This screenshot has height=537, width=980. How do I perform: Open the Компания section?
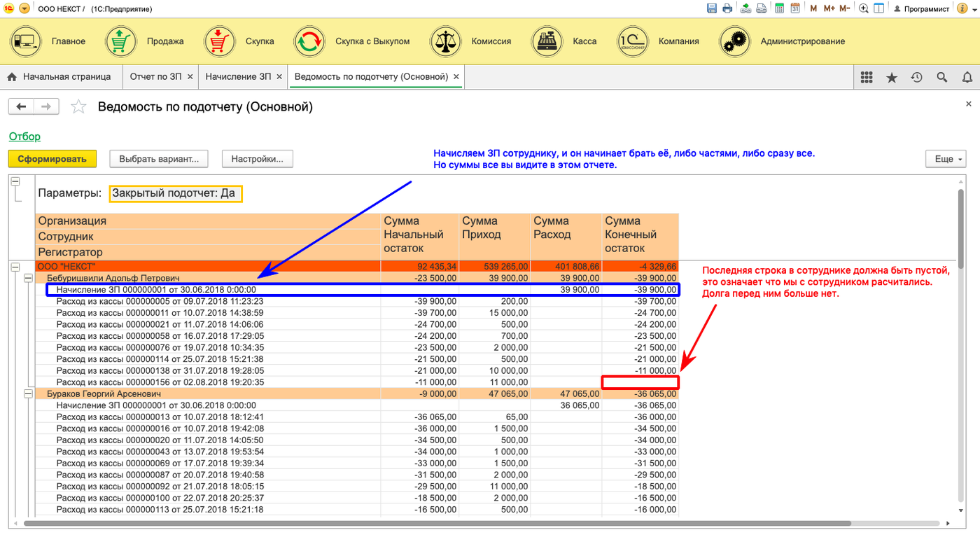click(659, 41)
